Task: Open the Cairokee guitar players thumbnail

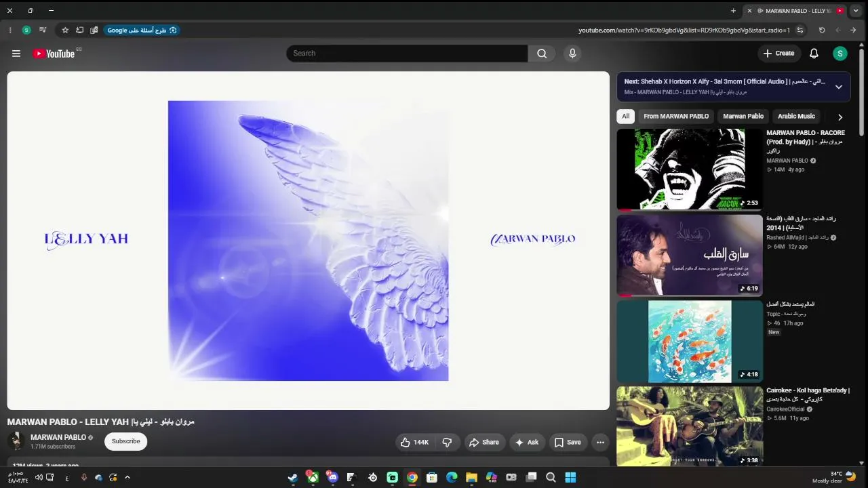Action: (690, 427)
